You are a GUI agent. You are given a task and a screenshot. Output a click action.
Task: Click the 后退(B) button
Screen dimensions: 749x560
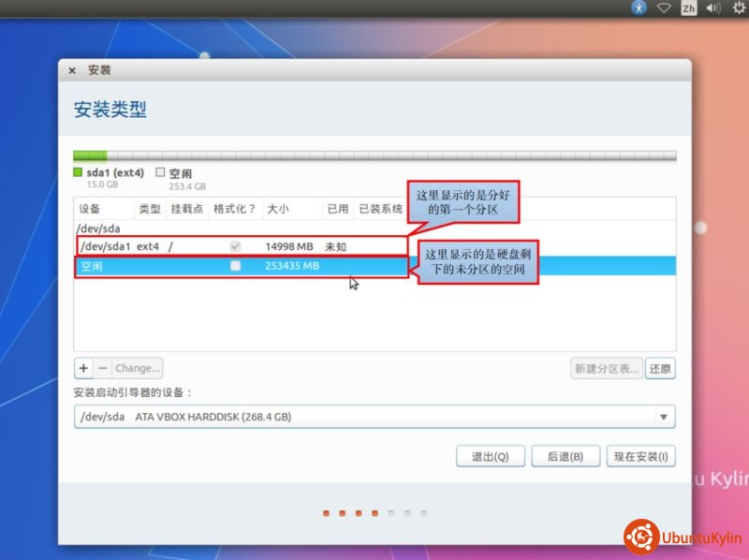click(565, 456)
